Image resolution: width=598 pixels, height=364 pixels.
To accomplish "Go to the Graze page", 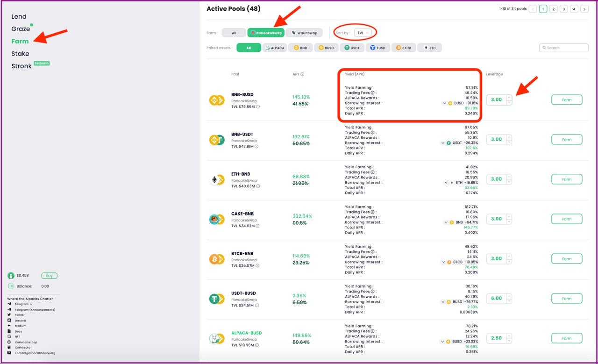I will [21, 29].
